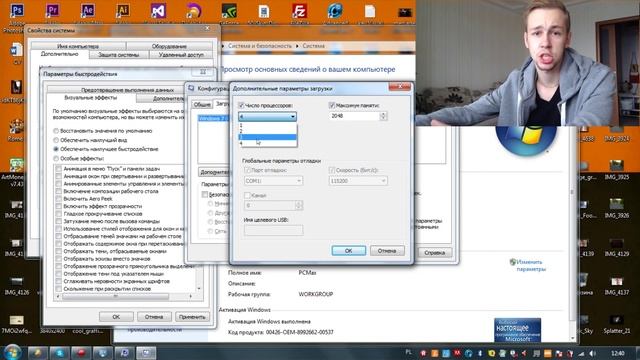Viewport: 640px width, 360px height.
Task: Click Отмена in the boot options dialog
Action: (387, 251)
